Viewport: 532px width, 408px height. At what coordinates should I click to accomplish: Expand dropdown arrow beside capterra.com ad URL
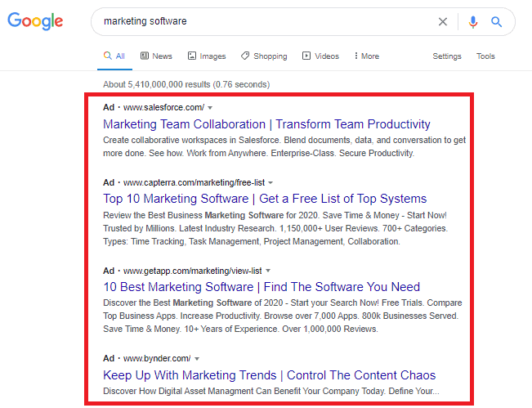click(x=270, y=182)
